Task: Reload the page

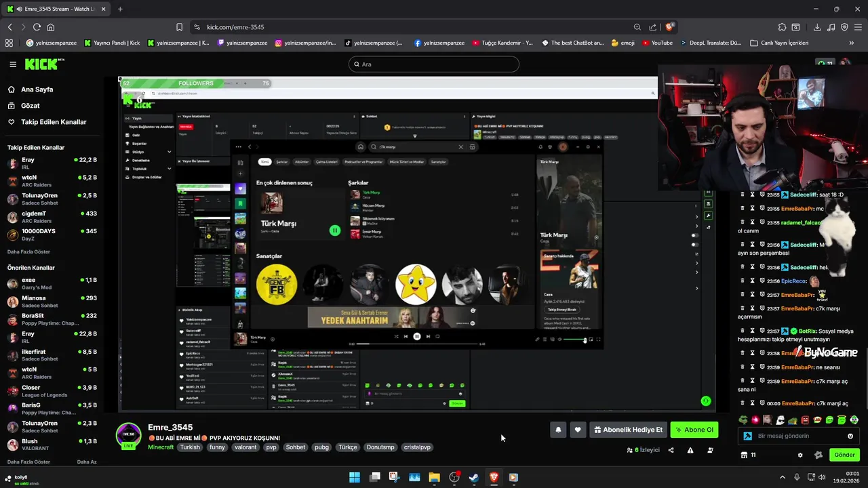Action: click(x=37, y=27)
